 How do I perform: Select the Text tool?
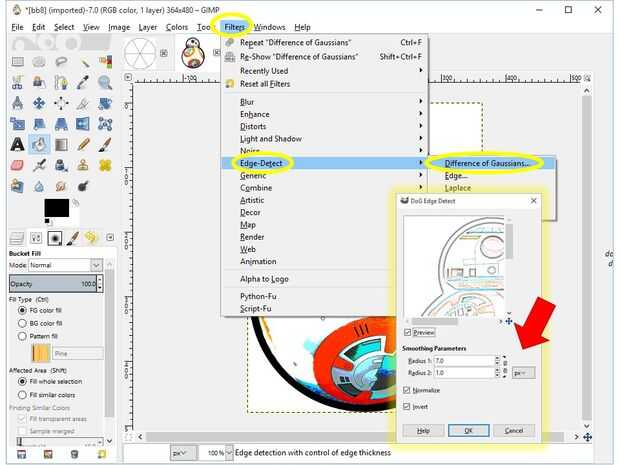click(18, 144)
